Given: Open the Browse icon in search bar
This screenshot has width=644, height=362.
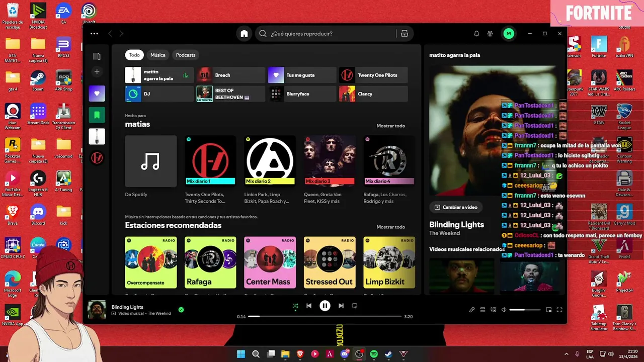Looking at the screenshot, I should click(x=405, y=34).
